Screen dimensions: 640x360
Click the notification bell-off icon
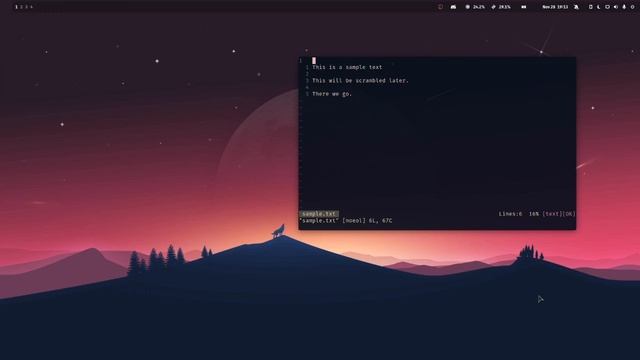point(576,7)
